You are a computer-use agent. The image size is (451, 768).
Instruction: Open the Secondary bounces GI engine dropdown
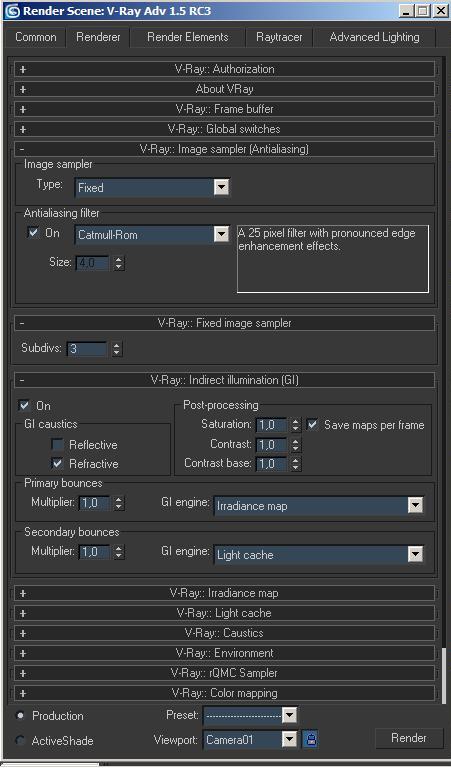(319, 555)
